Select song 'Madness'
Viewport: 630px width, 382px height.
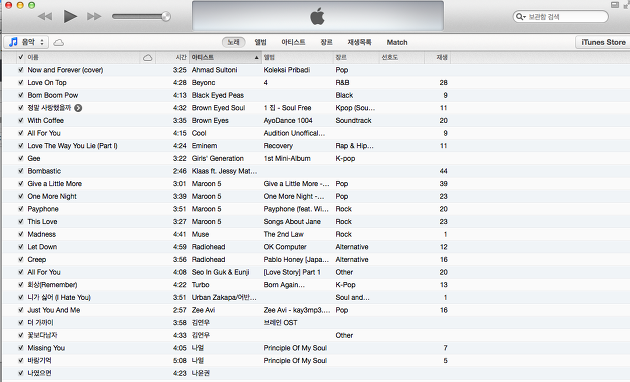pyautogui.click(x=42, y=234)
